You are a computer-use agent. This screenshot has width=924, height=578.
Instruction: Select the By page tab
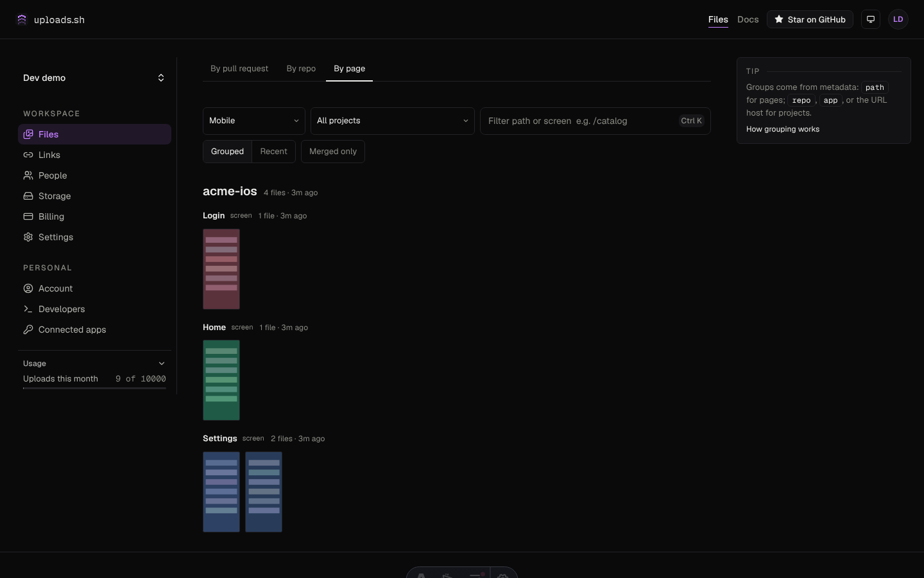tap(350, 69)
